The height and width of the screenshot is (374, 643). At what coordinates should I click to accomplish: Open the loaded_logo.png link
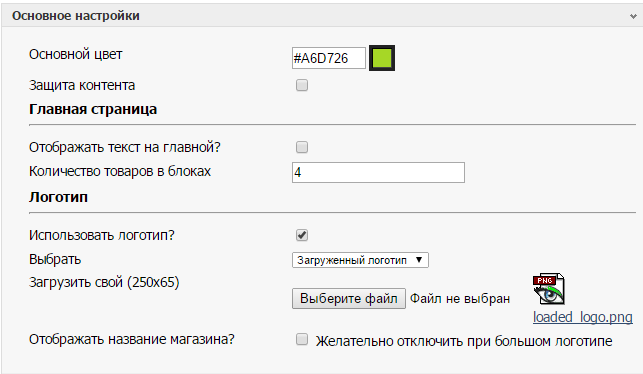click(583, 317)
